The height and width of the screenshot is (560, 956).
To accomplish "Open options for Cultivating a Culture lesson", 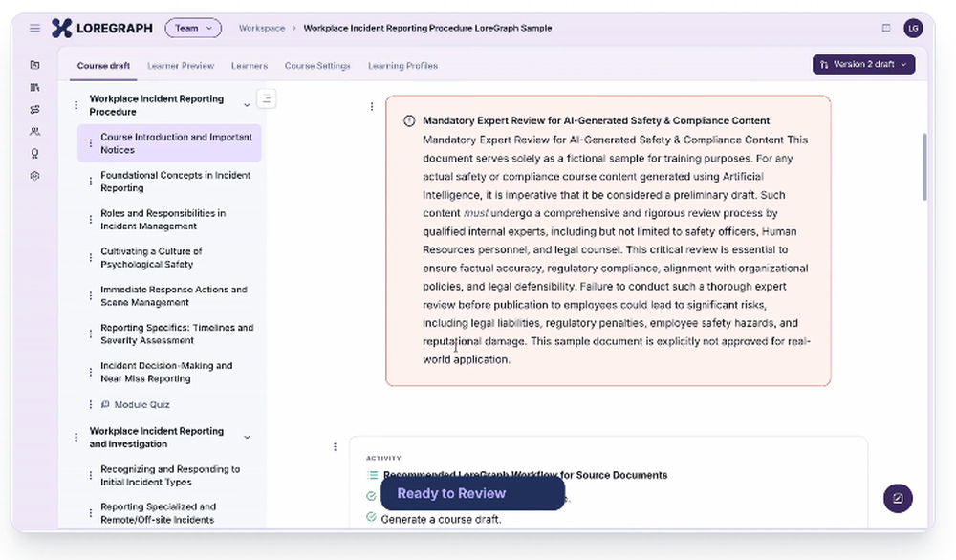I will (x=91, y=257).
